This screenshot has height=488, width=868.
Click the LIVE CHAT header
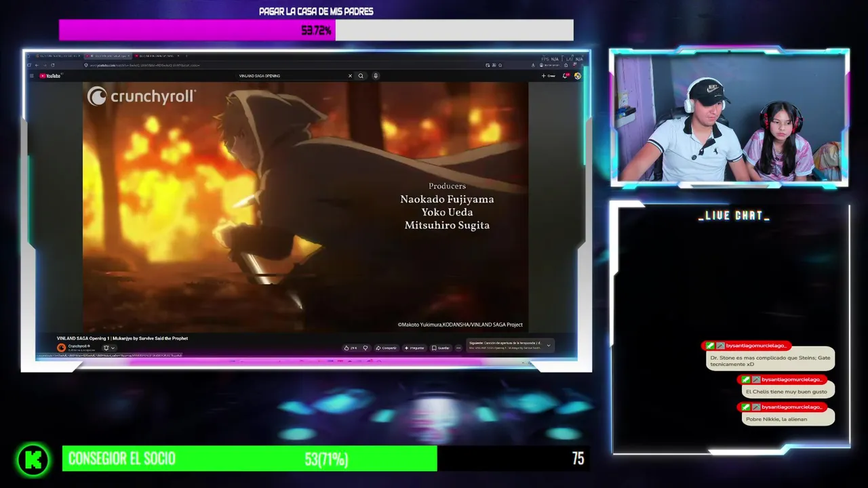(734, 216)
